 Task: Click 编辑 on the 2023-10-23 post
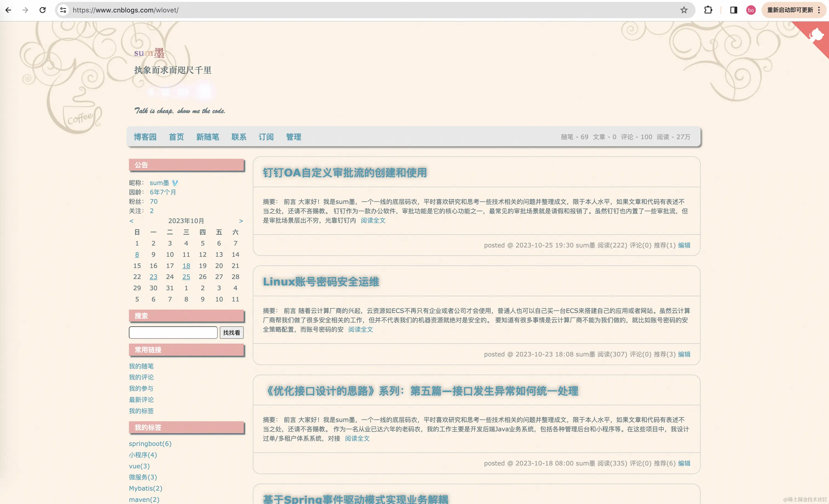(x=684, y=354)
